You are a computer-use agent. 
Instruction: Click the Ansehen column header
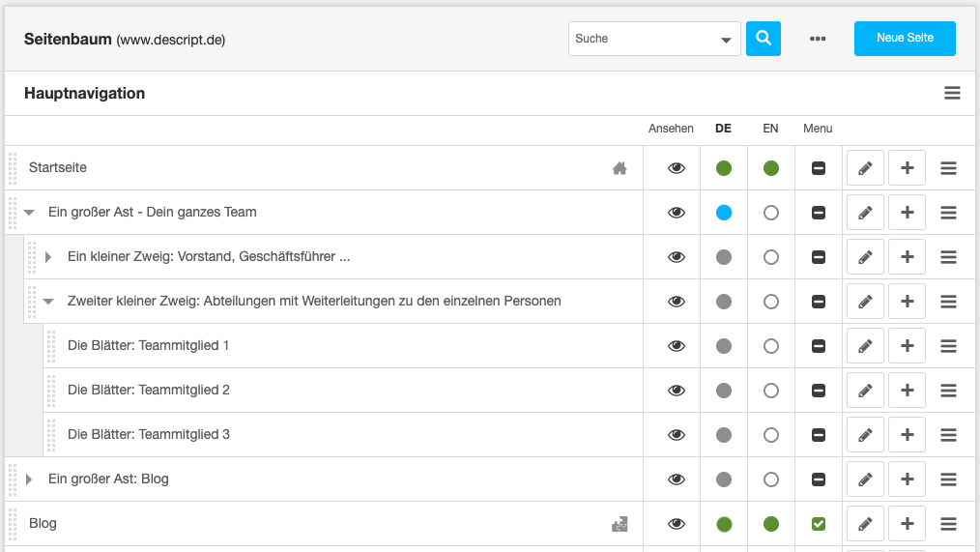pos(671,129)
